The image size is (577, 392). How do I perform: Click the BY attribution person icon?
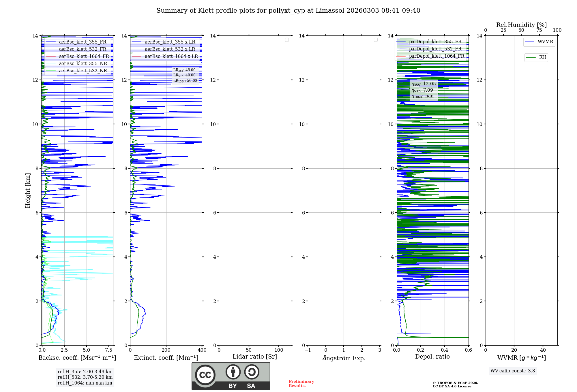click(x=233, y=372)
